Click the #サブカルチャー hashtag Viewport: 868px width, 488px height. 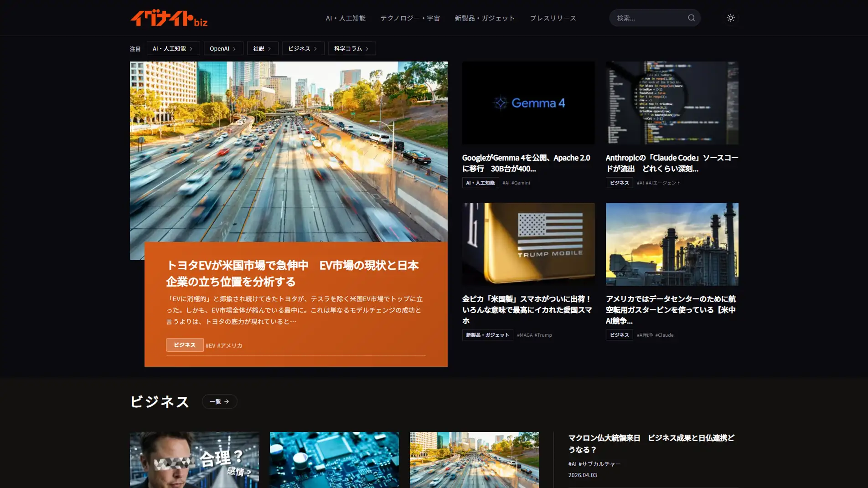tap(599, 464)
